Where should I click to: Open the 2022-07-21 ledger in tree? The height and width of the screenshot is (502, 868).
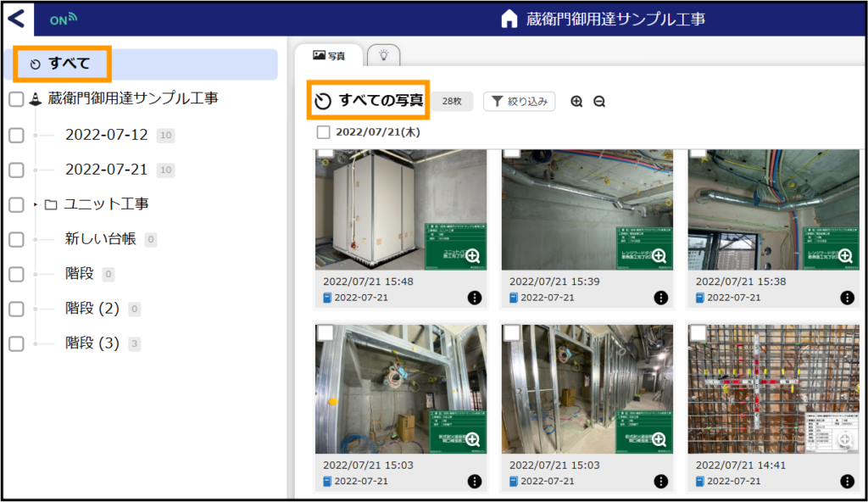coord(106,170)
